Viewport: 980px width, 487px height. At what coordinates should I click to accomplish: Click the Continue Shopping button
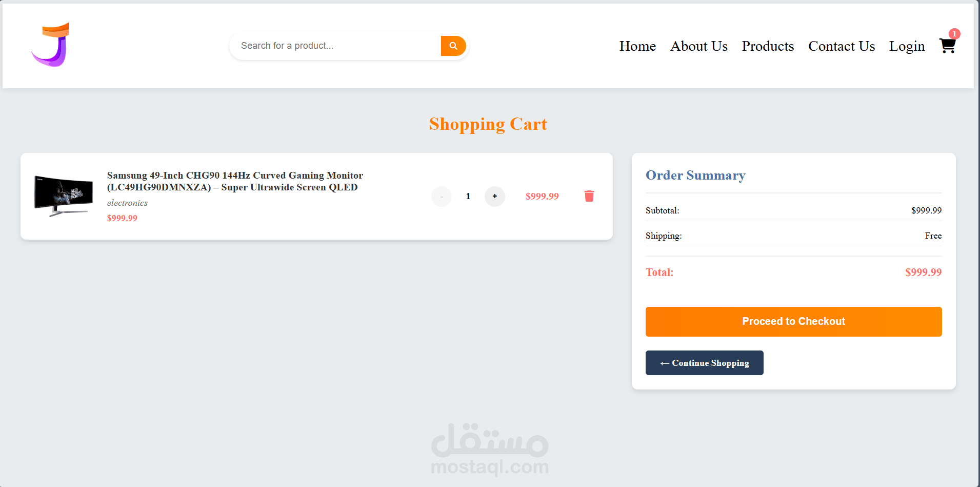pos(704,363)
